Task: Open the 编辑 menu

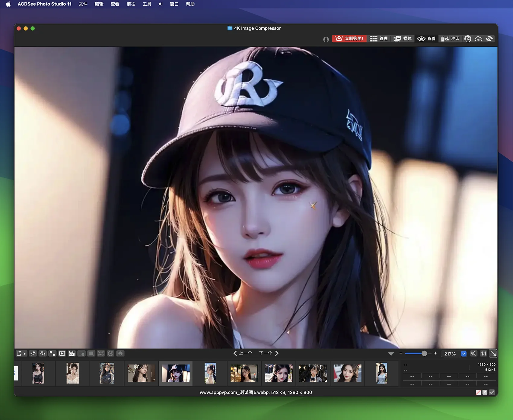Action: 99,4
